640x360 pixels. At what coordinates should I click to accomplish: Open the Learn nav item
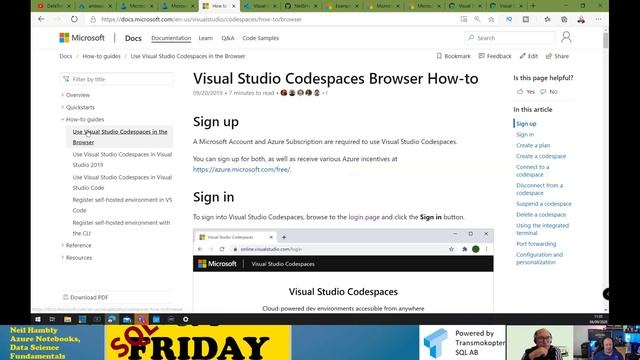206,38
